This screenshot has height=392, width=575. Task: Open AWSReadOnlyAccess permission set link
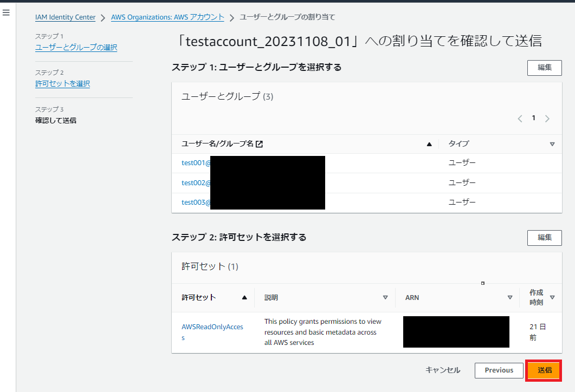(212, 332)
